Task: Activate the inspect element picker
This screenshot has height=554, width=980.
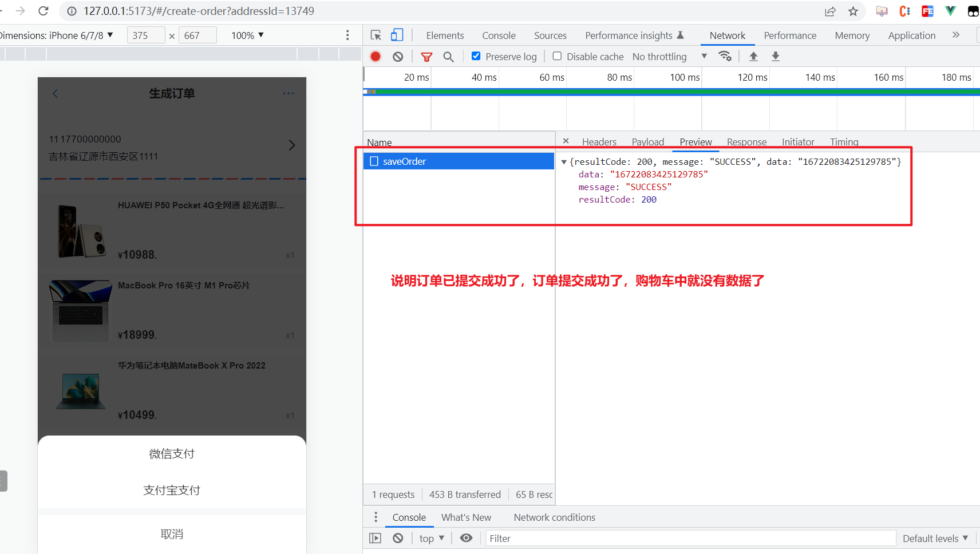Action: [x=376, y=35]
